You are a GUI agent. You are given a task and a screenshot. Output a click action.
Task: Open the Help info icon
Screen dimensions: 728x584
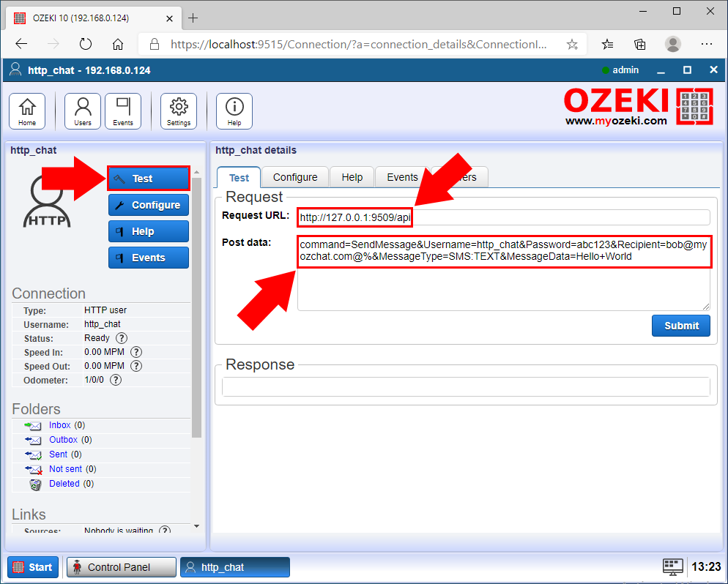point(234,111)
